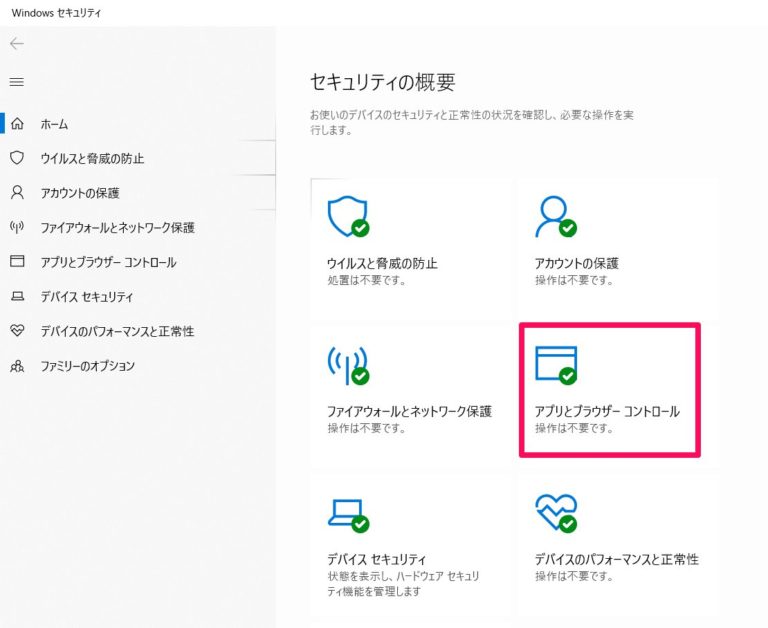Click the browser window icon in sidebar
This screenshot has height=628, width=768.
point(17,261)
